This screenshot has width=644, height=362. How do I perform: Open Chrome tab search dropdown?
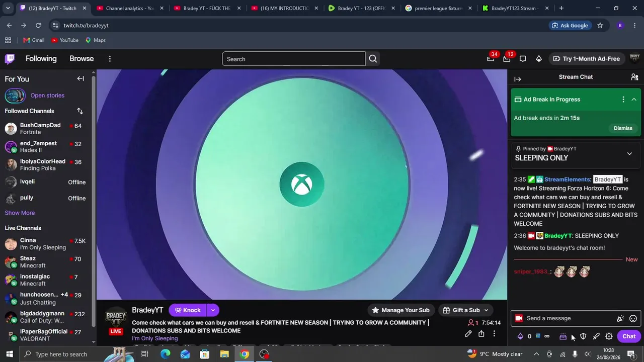8,8
